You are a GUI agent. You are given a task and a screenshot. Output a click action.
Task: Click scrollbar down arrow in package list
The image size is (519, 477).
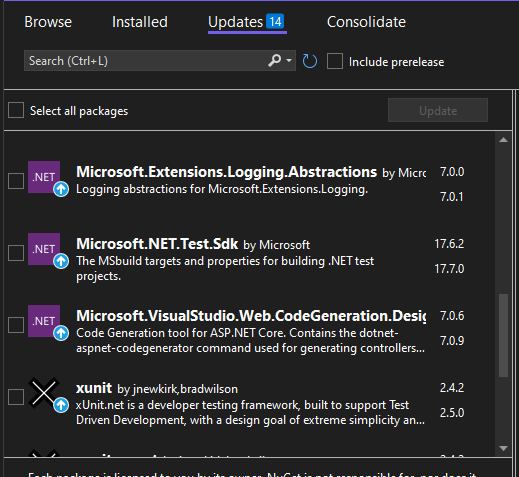point(503,448)
